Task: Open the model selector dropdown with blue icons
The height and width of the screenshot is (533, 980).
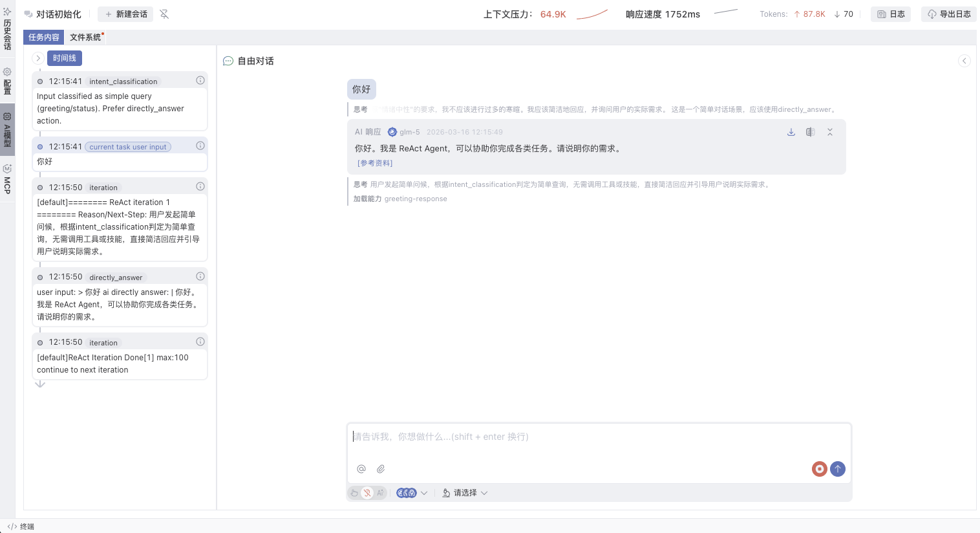Action: pos(412,493)
